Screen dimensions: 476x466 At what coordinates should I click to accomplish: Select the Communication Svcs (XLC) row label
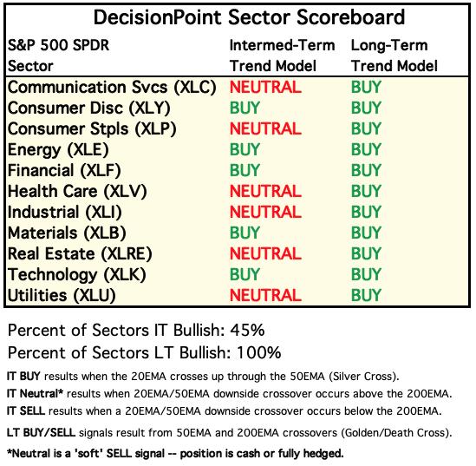point(112,88)
